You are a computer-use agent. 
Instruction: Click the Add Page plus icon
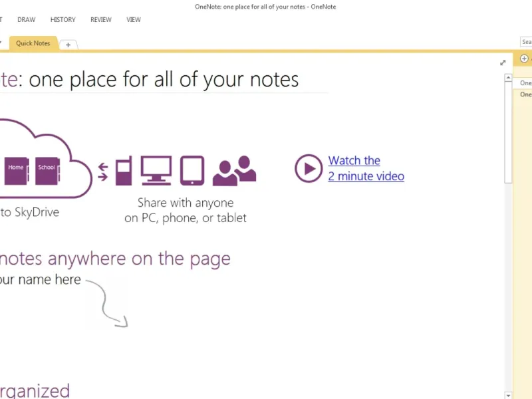(524, 59)
